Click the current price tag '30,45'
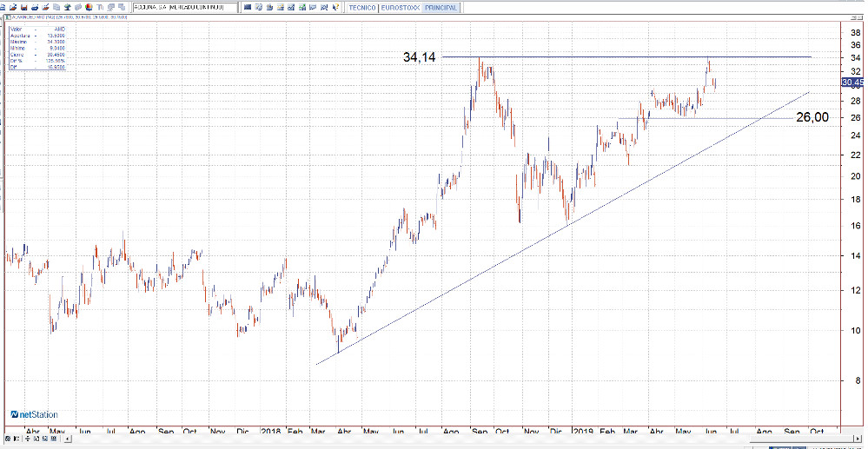868x449 pixels. tap(853, 83)
